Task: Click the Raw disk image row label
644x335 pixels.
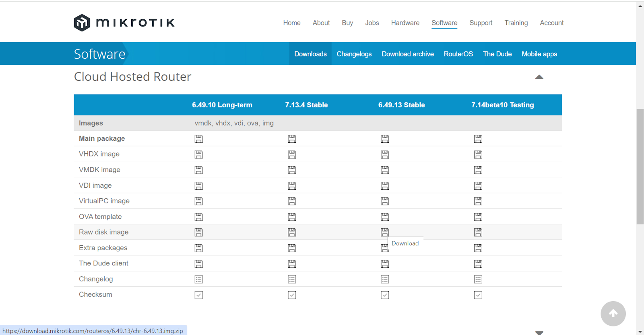Action: (x=104, y=232)
